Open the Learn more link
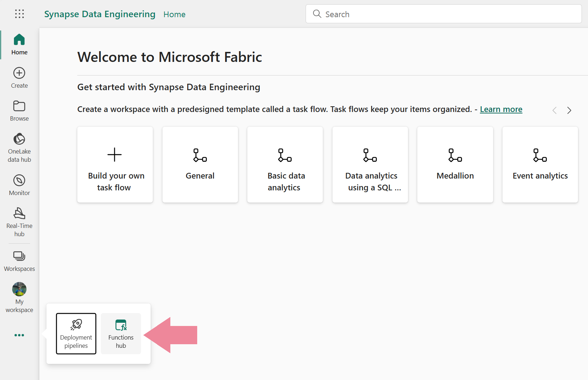Viewport: 588px width, 380px height. click(501, 109)
